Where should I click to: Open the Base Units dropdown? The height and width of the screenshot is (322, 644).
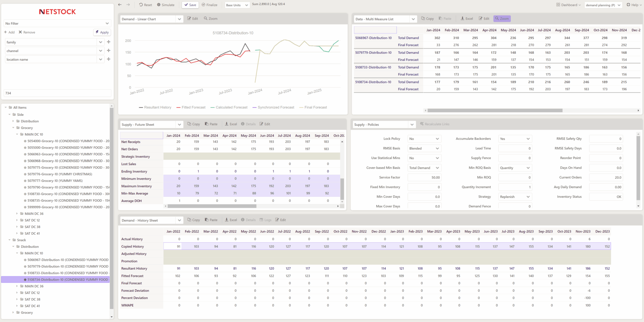coord(237,5)
